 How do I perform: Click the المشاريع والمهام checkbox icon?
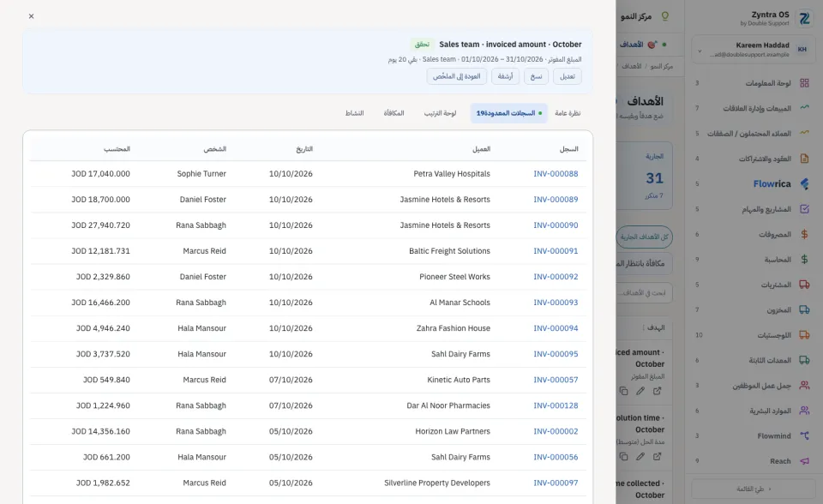tap(804, 208)
